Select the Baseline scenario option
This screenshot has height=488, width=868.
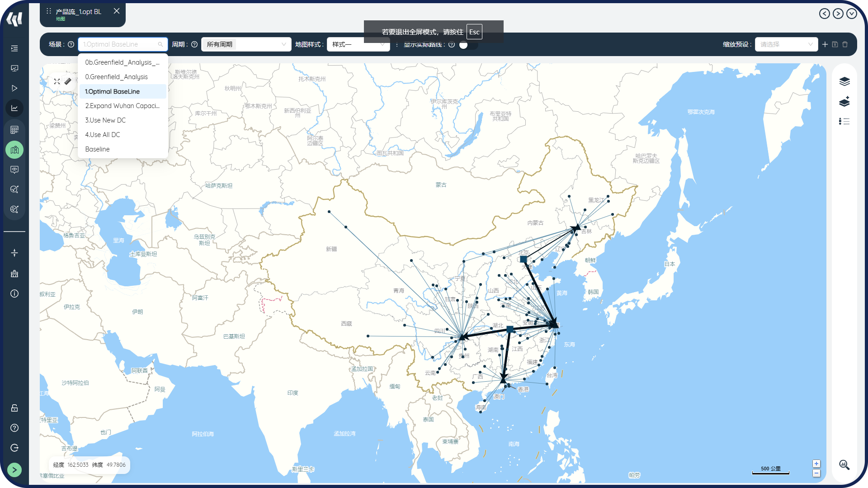pyautogui.click(x=123, y=149)
